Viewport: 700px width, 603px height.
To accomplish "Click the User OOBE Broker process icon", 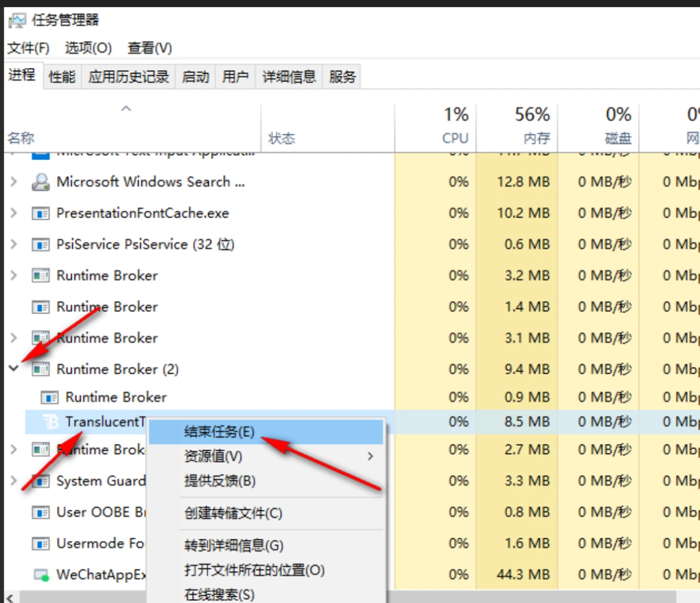I will tap(40, 513).
